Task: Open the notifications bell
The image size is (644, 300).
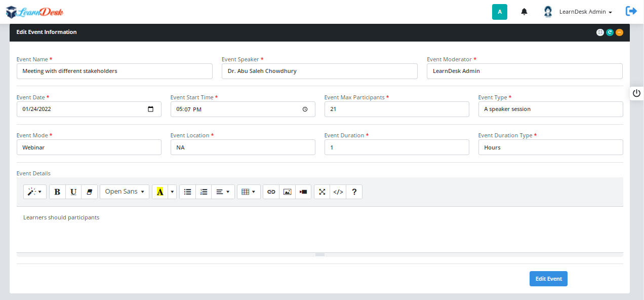Action: [525, 12]
